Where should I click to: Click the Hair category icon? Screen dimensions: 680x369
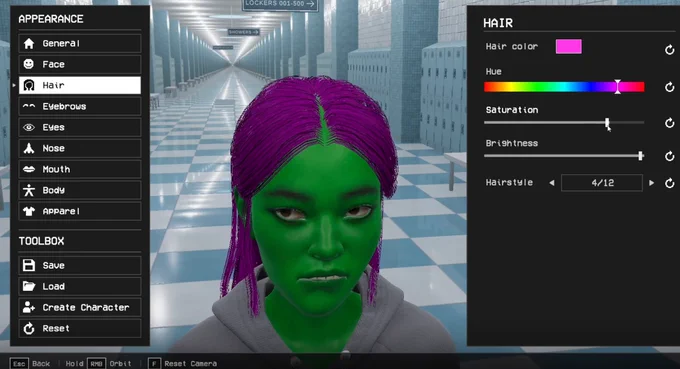point(29,85)
